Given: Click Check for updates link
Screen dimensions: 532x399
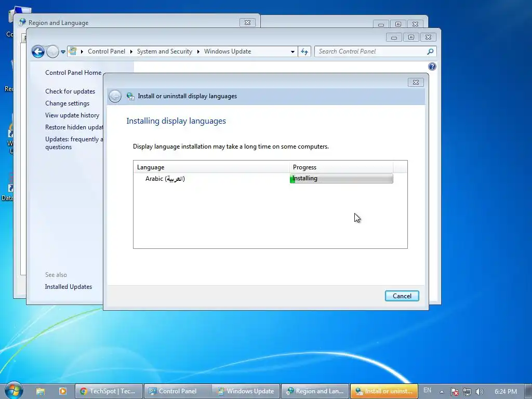Looking at the screenshot, I should click(70, 91).
